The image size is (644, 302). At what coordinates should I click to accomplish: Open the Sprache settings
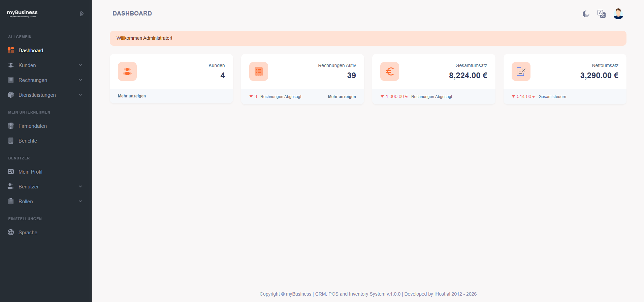[46, 232]
